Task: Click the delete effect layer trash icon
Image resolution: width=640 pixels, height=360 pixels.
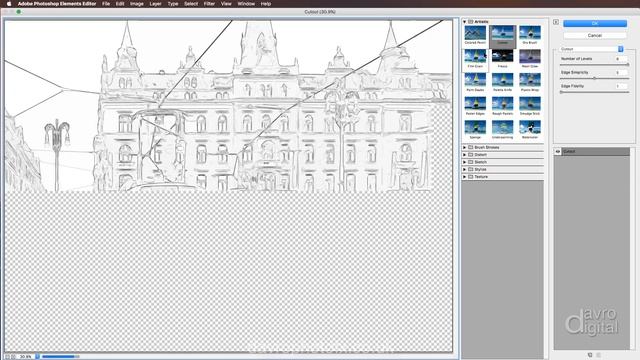Action: (599, 355)
